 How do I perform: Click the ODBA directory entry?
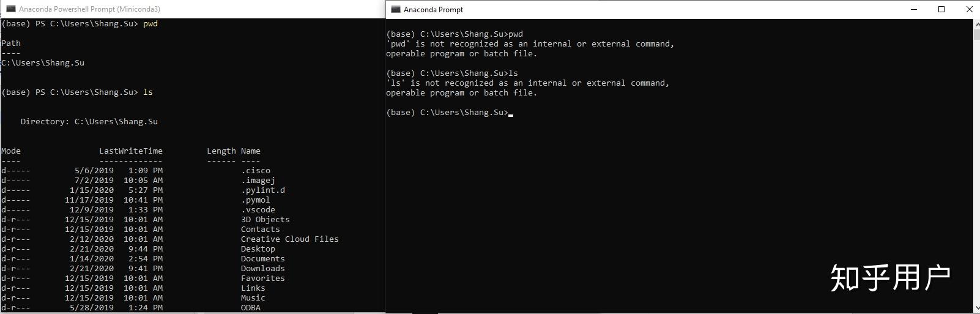250,307
